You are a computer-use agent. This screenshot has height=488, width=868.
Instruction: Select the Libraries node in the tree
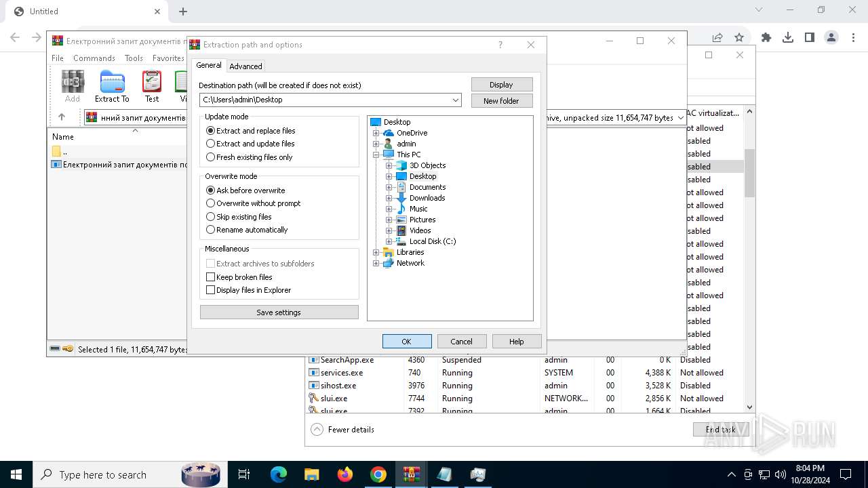(410, 252)
